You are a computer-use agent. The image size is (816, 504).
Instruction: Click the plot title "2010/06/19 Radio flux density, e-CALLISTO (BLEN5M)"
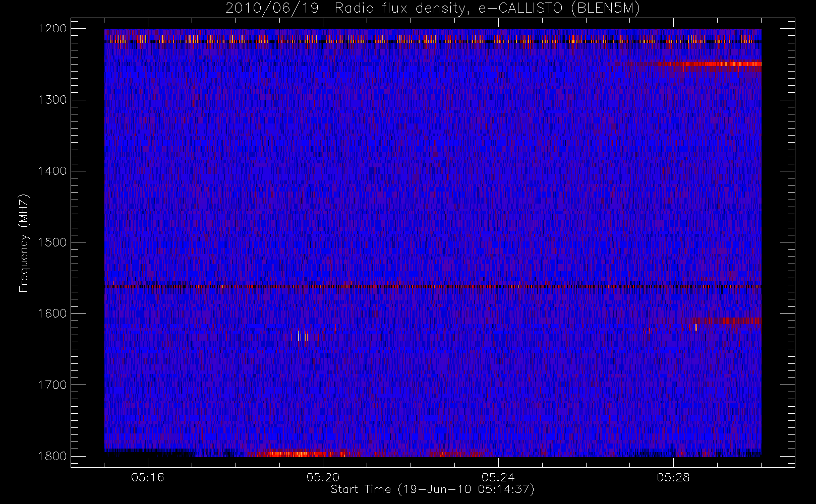pos(433,9)
